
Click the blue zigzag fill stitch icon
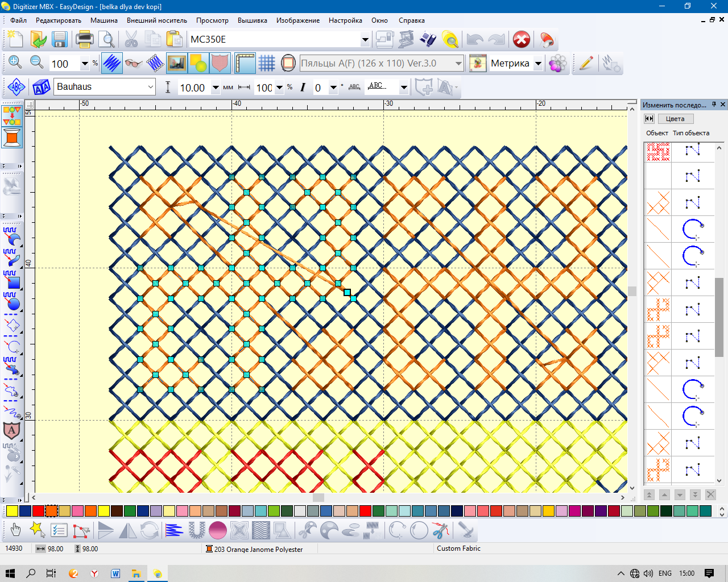pos(174,530)
